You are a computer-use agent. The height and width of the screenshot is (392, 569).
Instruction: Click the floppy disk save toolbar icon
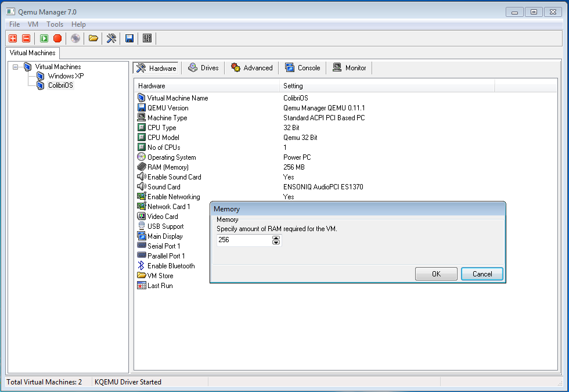[x=129, y=38]
